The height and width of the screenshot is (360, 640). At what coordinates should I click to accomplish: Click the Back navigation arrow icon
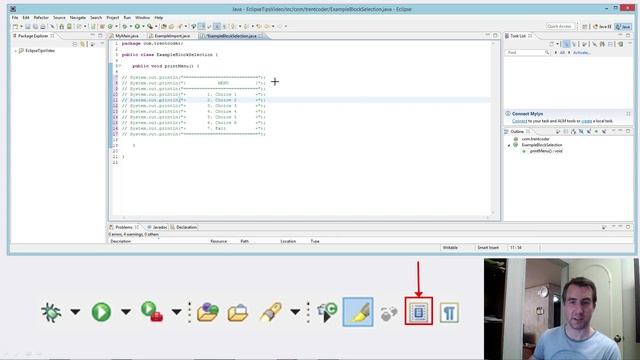point(267,27)
